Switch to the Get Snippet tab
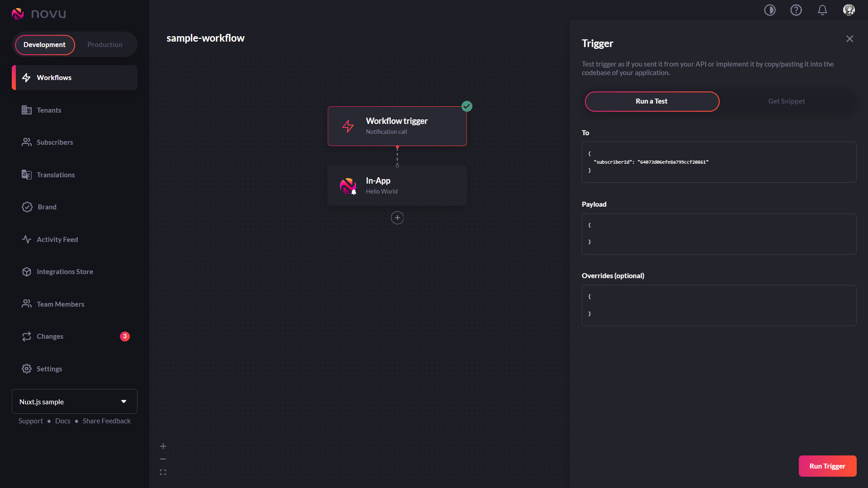The height and width of the screenshot is (488, 868). coord(786,101)
